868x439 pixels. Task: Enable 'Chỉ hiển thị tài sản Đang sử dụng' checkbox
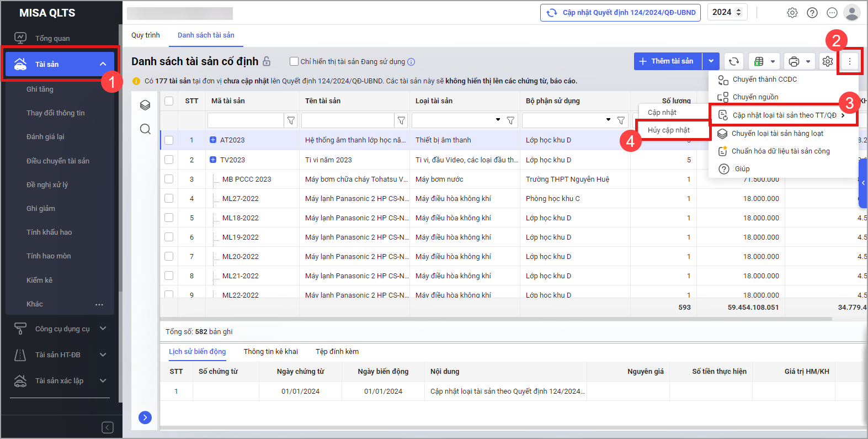click(294, 61)
